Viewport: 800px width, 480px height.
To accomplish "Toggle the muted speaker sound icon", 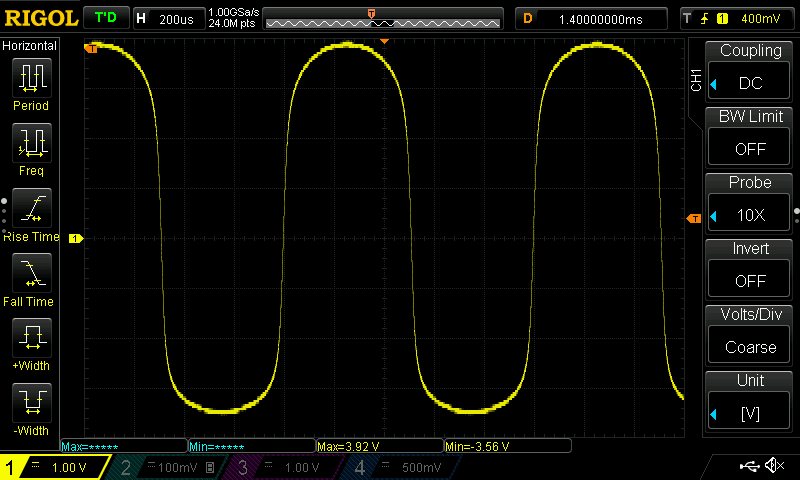I will coord(774,466).
